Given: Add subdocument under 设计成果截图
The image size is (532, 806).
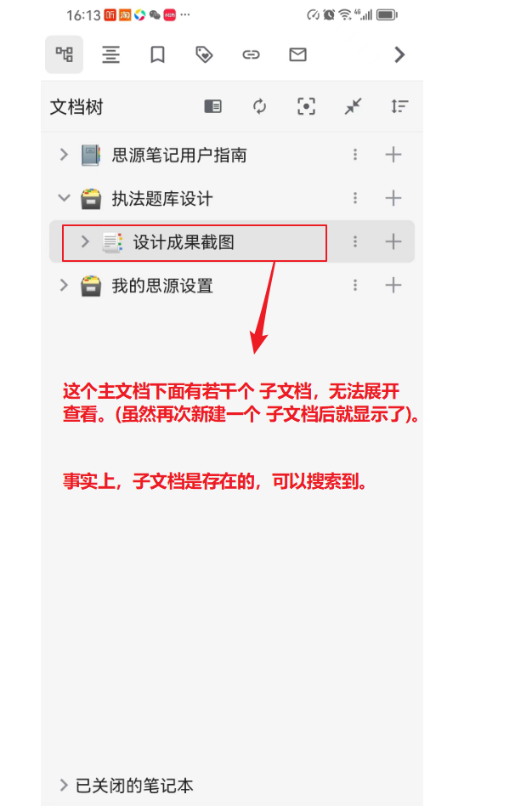Looking at the screenshot, I should pyautogui.click(x=393, y=241).
